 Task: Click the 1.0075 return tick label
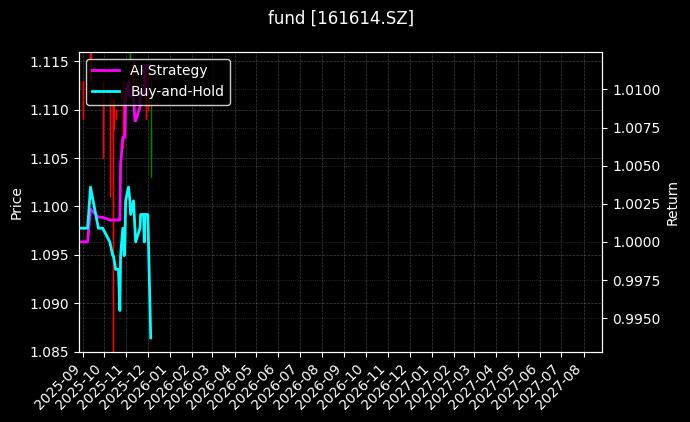tap(636, 128)
